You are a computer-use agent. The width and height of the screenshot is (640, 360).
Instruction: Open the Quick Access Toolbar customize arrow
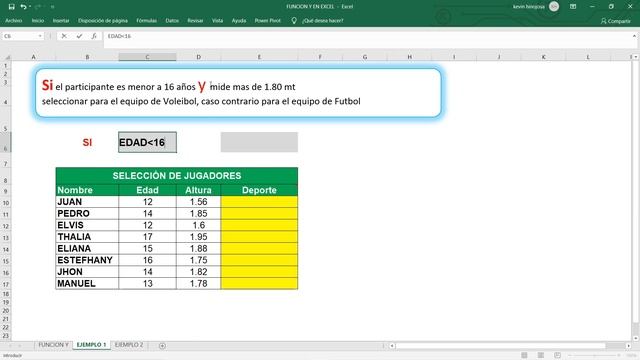pos(52,7)
